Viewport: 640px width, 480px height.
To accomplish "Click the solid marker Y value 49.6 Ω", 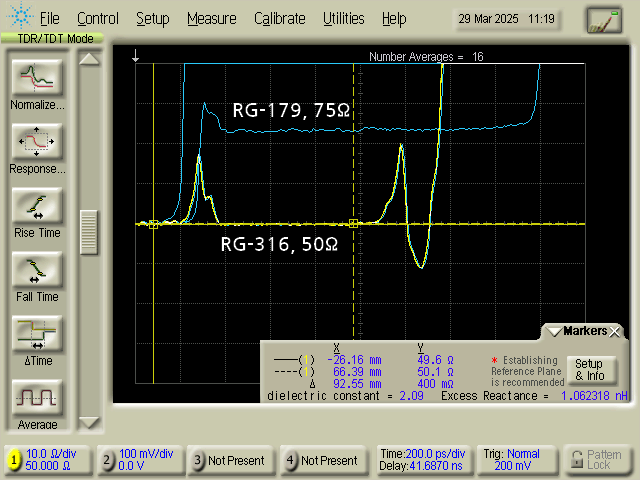I will pyautogui.click(x=435, y=360).
